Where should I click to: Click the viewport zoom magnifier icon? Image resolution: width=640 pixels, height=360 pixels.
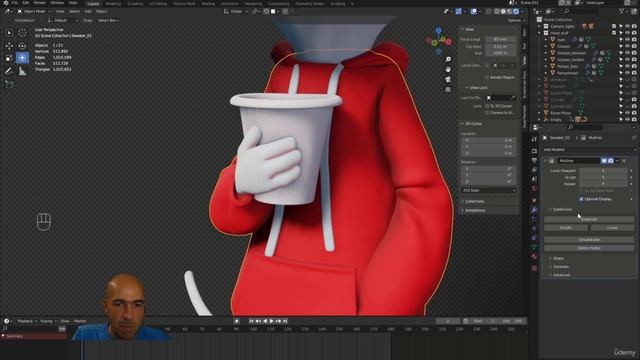[448, 60]
